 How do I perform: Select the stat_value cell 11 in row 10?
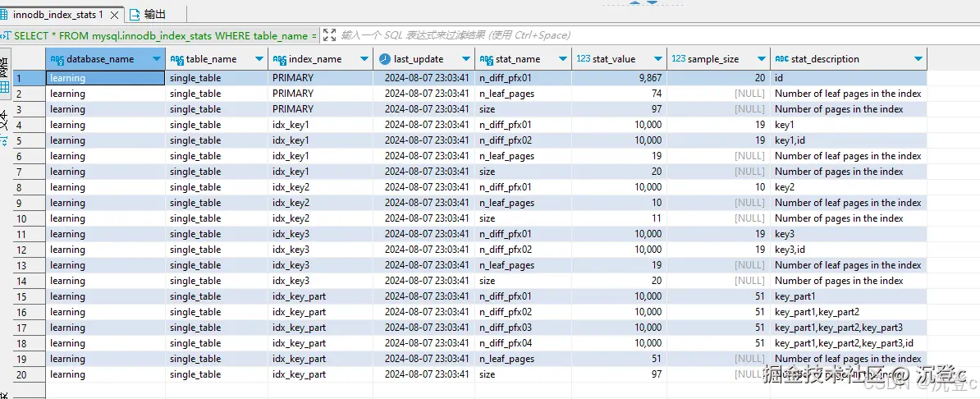tap(620, 218)
